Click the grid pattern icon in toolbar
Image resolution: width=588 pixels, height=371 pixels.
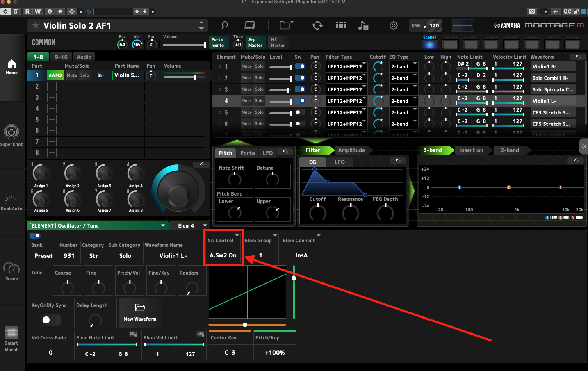coord(341,25)
